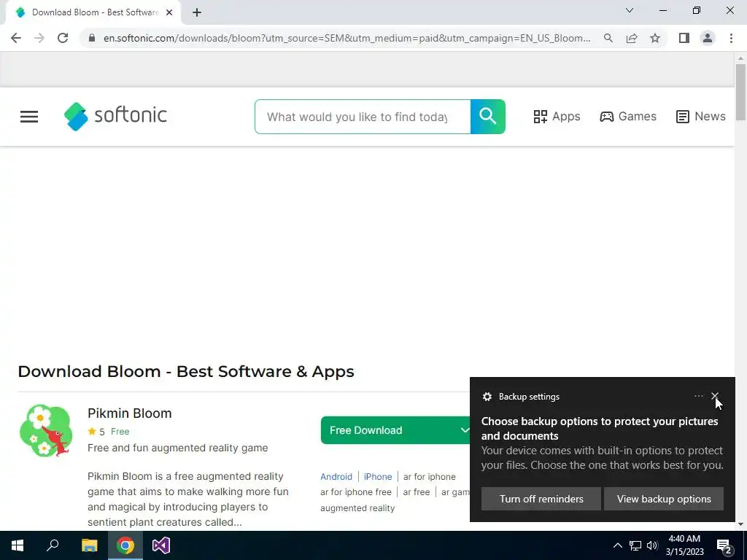Click the 'Free' price label under Pikmin Bloom
Viewport: 747px width, 560px height.
(x=120, y=432)
